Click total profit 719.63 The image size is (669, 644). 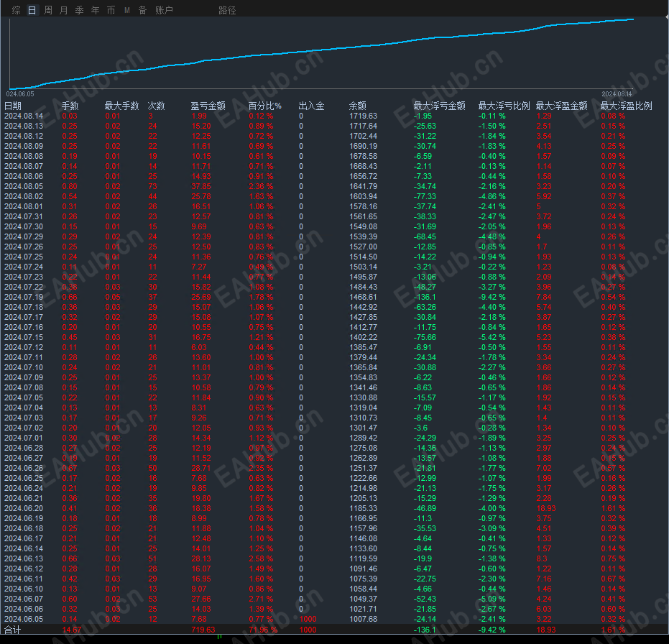(x=203, y=630)
